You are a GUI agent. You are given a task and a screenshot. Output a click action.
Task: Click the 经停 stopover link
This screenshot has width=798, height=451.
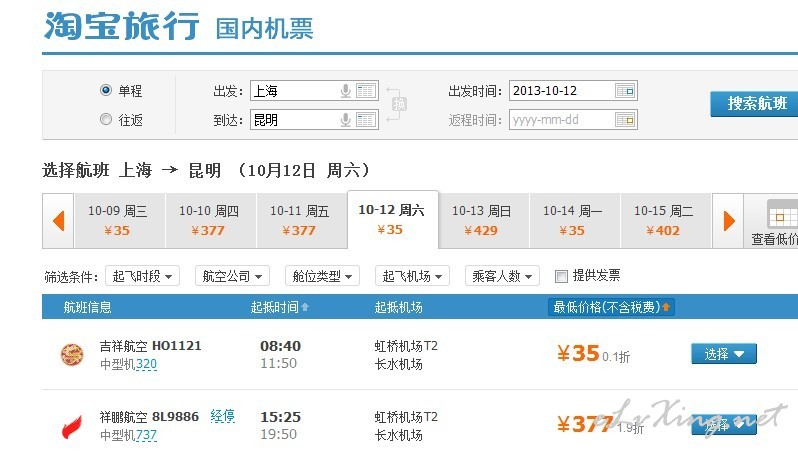click(222, 416)
